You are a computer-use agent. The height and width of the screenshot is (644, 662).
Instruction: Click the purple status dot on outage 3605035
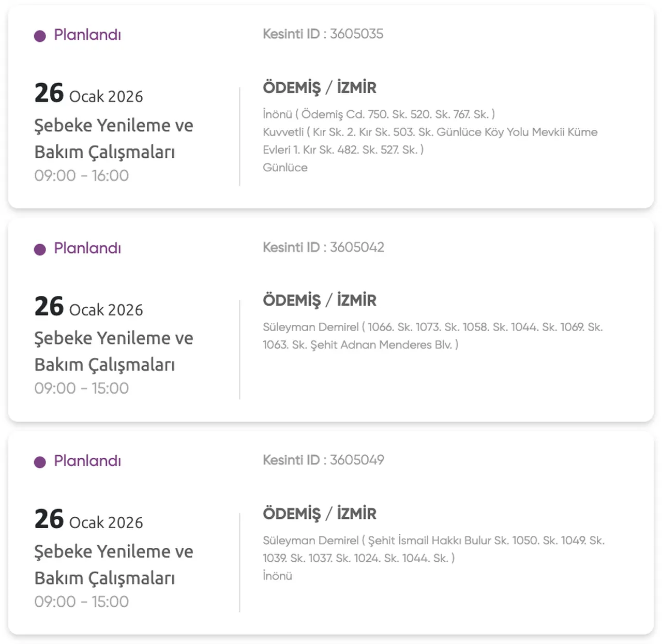pyautogui.click(x=40, y=36)
